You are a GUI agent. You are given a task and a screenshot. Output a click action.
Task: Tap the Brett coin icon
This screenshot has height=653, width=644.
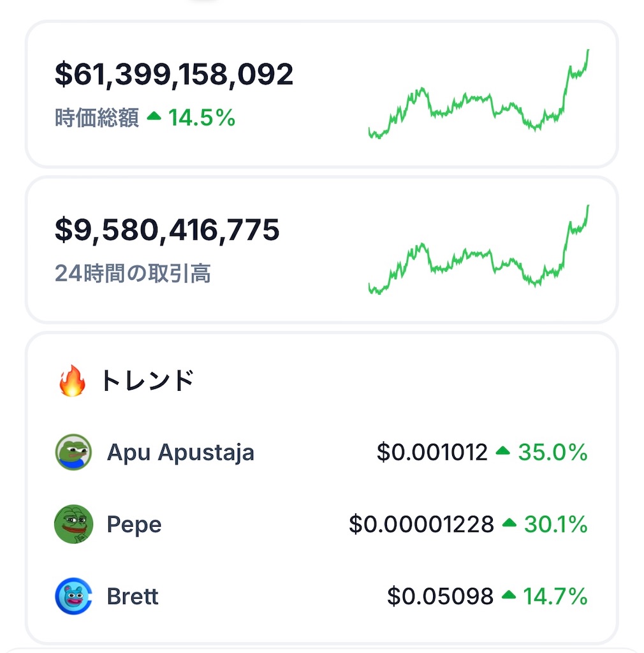pyautogui.click(x=73, y=596)
